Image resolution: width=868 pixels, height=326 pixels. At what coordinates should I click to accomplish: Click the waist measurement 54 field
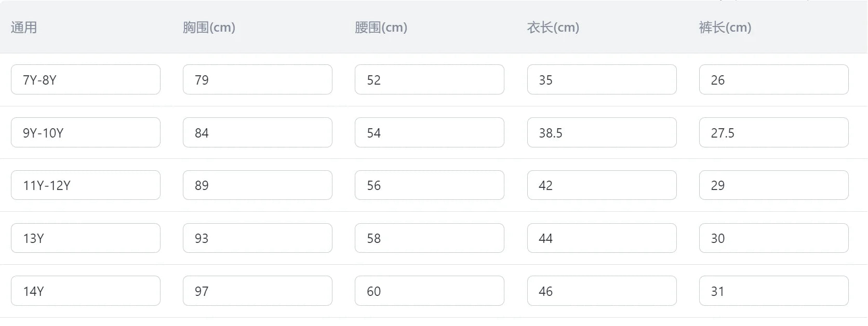(x=429, y=132)
